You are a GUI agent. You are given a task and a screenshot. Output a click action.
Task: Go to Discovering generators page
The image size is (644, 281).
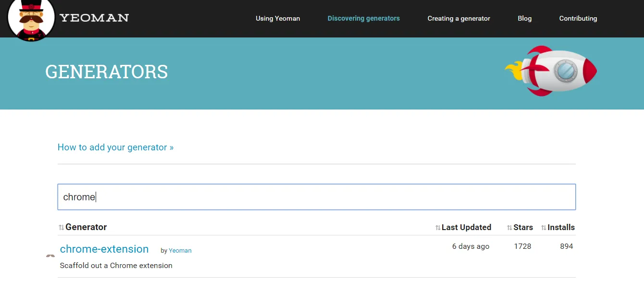click(x=364, y=18)
